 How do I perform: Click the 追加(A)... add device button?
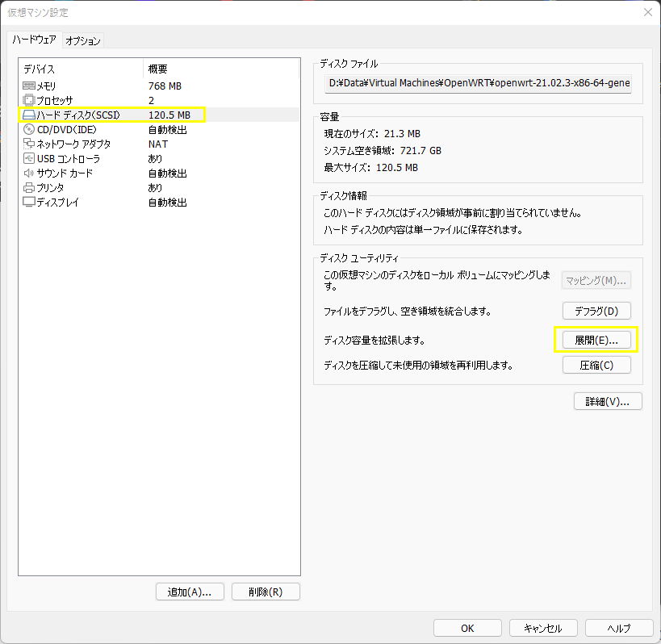[x=190, y=592]
